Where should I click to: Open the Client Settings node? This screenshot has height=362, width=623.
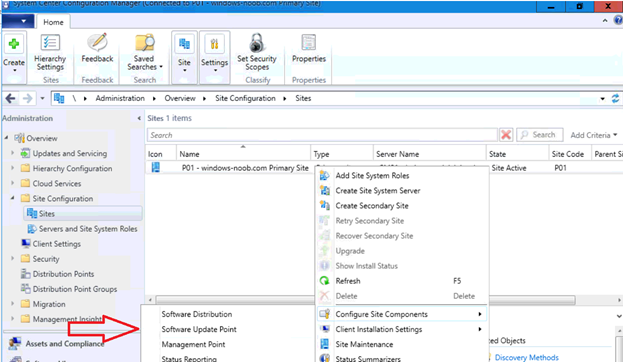click(x=56, y=244)
